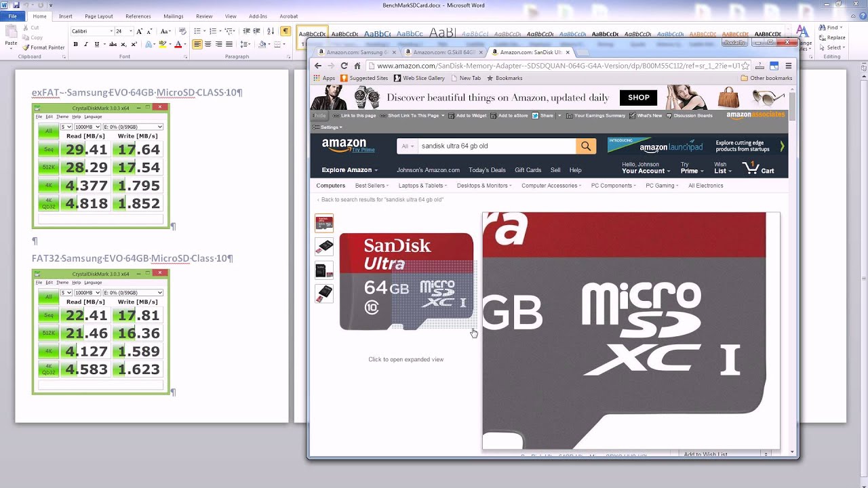Open the Line Spacing dropdown
868x488 pixels.
tap(245, 44)
